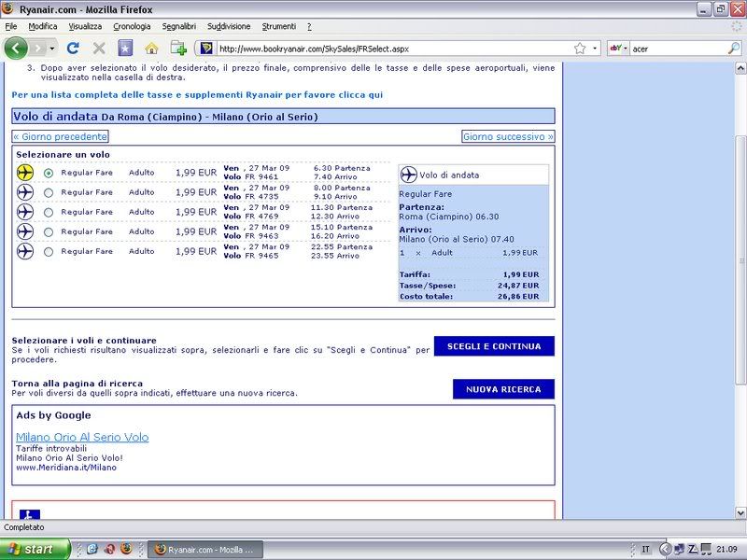Click the scrollbar up arrow
Screen dimensions: 747x560
[x=740, y=68]
